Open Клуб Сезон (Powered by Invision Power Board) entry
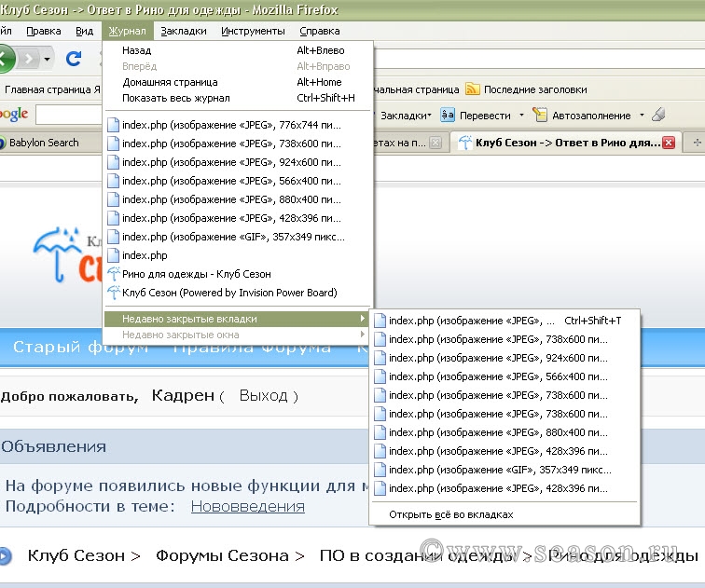The image size is (705, 588). [239, 293]
